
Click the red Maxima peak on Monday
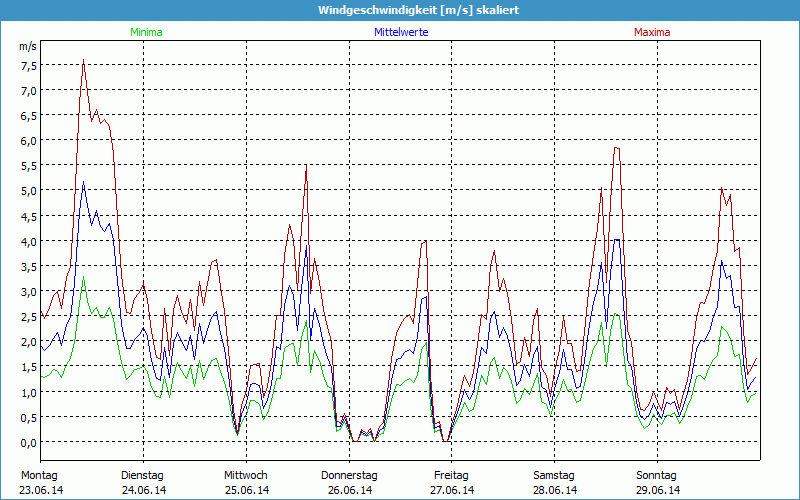click(84, 60)
